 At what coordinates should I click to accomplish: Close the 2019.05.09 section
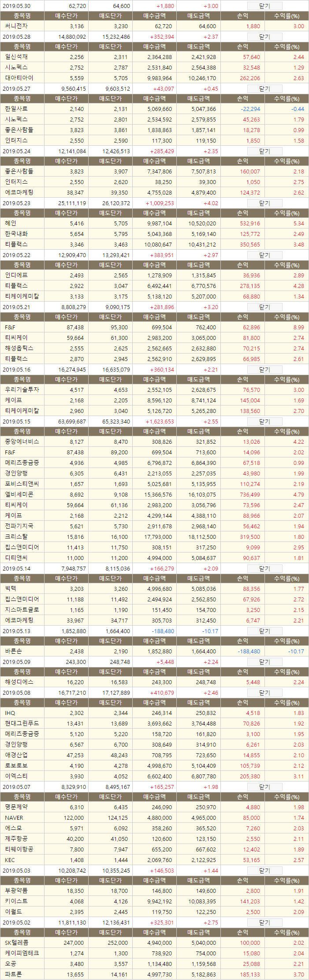point(264,662)
